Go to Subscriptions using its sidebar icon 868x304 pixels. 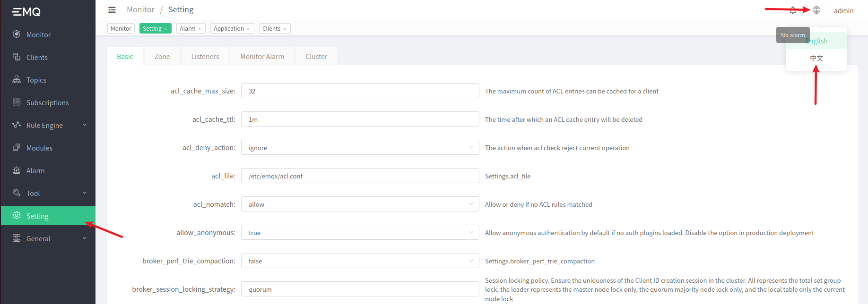[17, 102]
